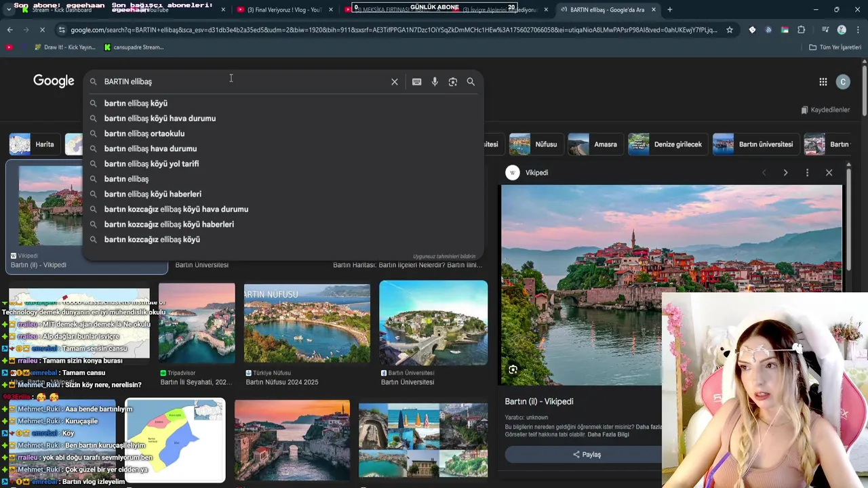This screenshot has width=868, height=488.
Task: Open the YouTube bookmark icon
Action: click(x=9, y=47)
